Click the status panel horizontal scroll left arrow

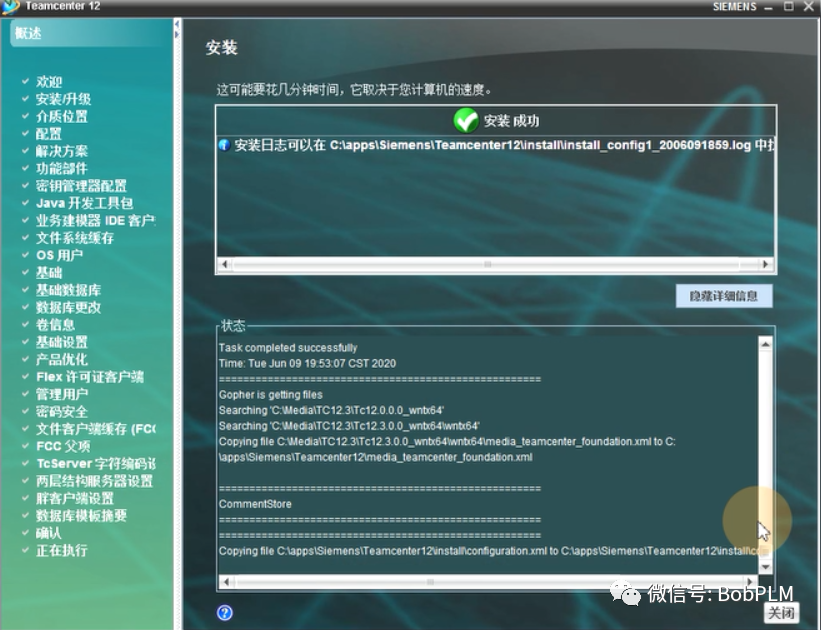click(226, 582)
